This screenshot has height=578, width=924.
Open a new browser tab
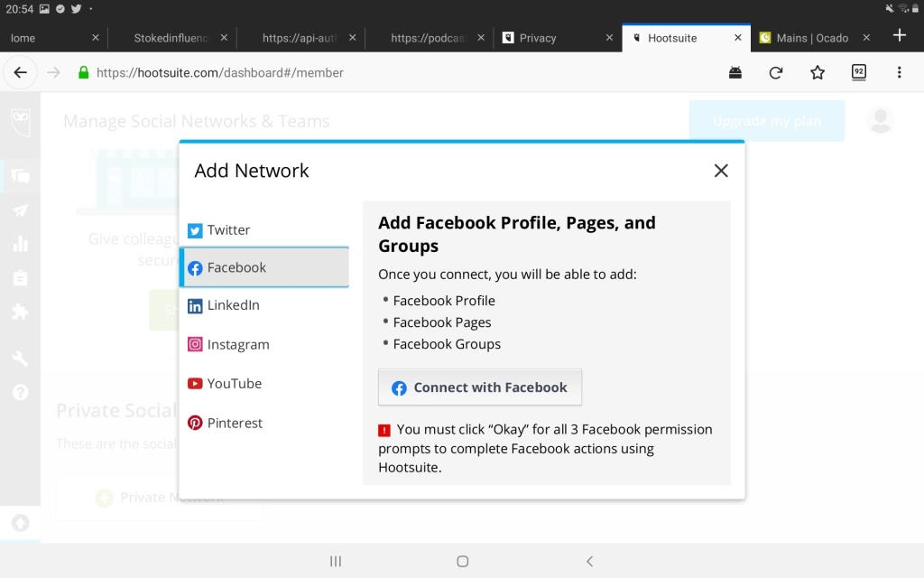[x=900, y=35]
